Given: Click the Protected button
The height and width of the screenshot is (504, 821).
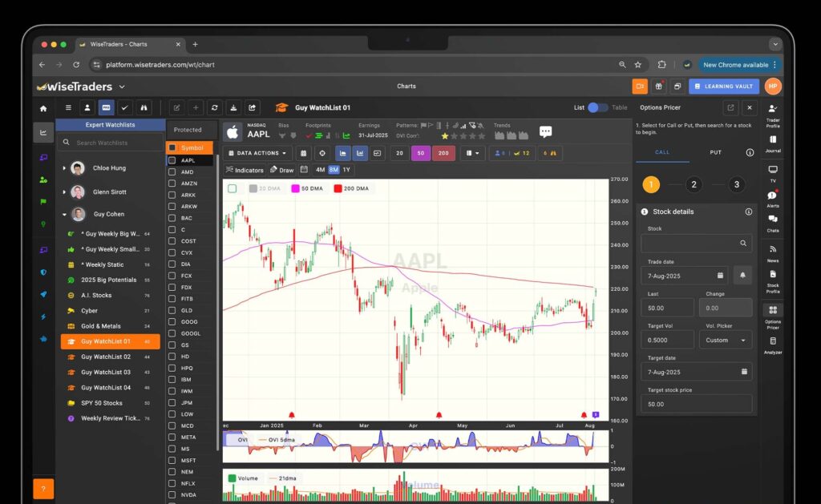Looking at the screenshot, I should tap(188, 130).
